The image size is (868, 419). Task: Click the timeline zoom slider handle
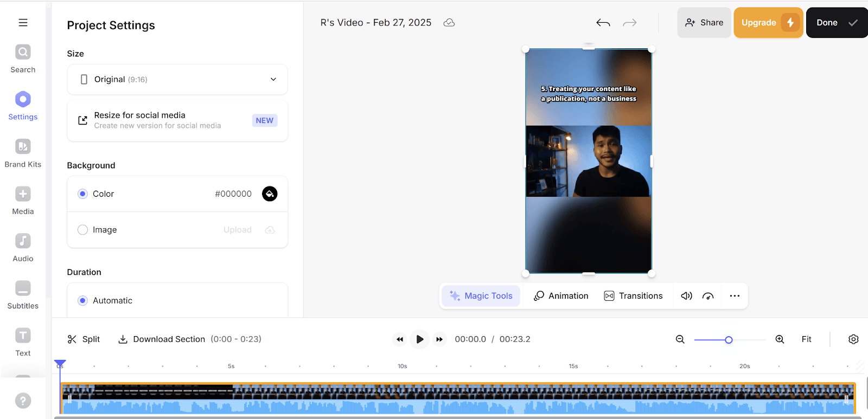[x=729, y=340]
